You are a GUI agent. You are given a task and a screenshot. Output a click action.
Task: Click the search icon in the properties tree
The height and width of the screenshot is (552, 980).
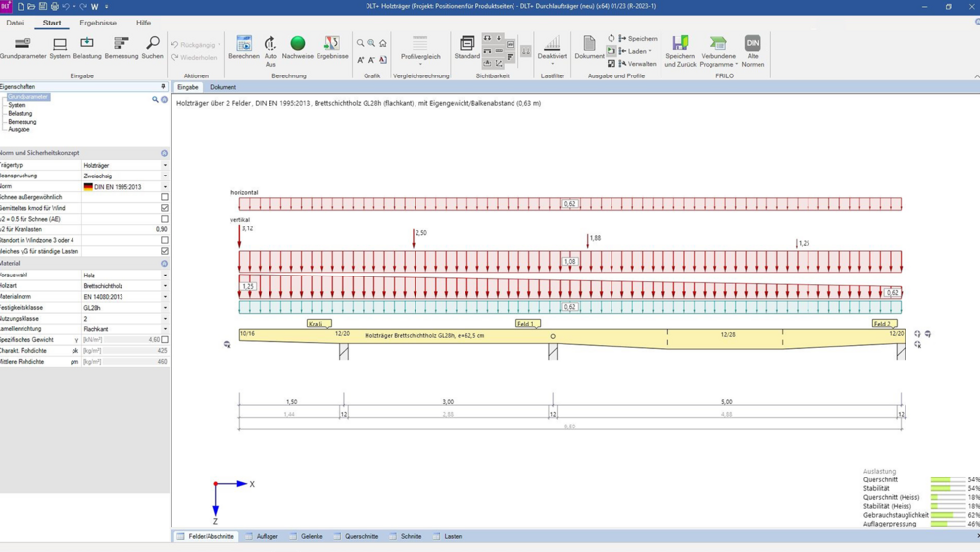(x=155, y=99)
